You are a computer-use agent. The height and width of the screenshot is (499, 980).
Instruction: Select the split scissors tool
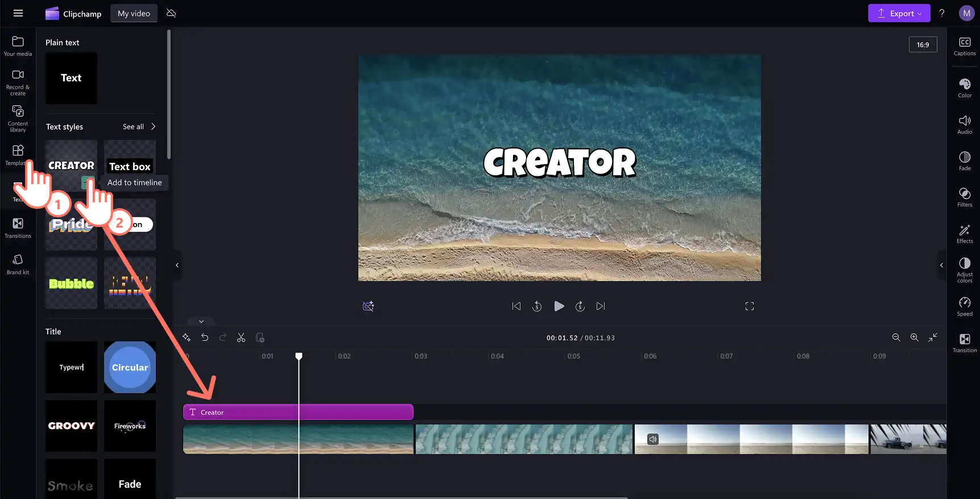pyautogui.click(x=241, y=337)
